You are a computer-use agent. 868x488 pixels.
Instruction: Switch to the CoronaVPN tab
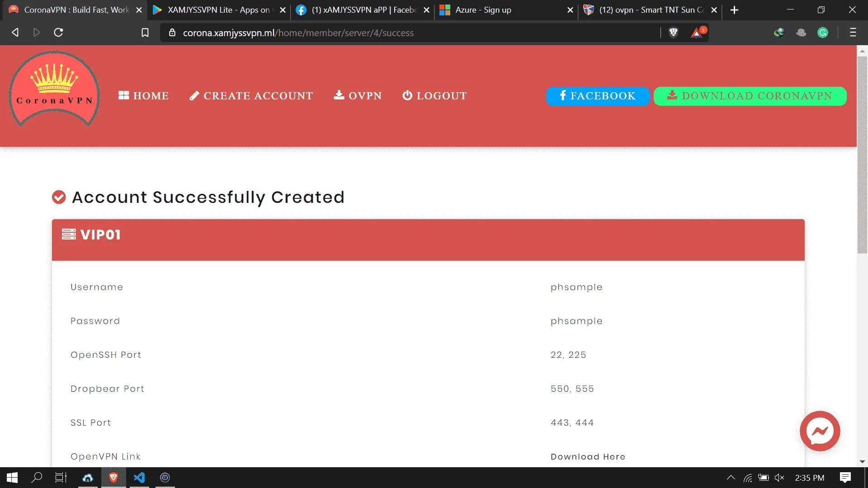coord(74,10)
